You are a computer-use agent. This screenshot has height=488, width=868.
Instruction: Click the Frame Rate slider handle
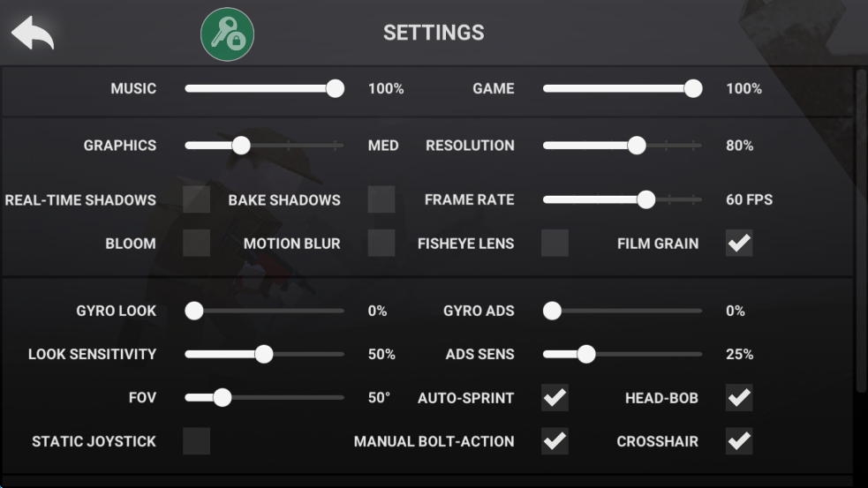[x=646, y=200]
